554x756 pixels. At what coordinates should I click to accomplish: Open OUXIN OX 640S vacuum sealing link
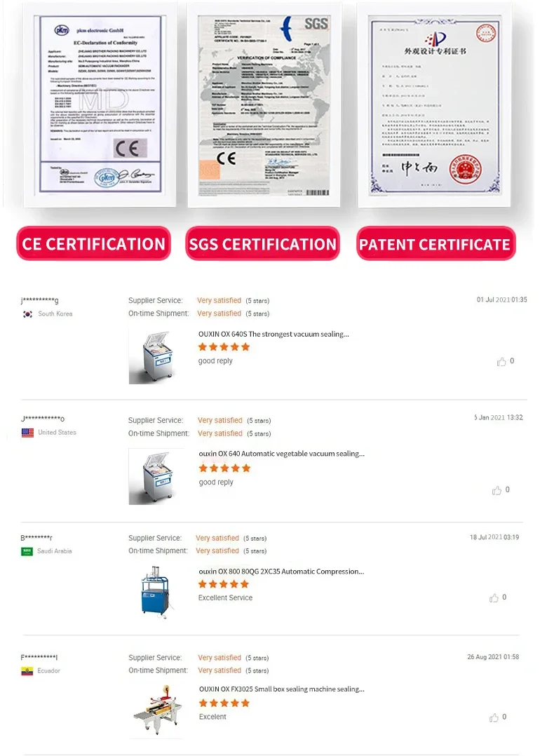(273, 334)
